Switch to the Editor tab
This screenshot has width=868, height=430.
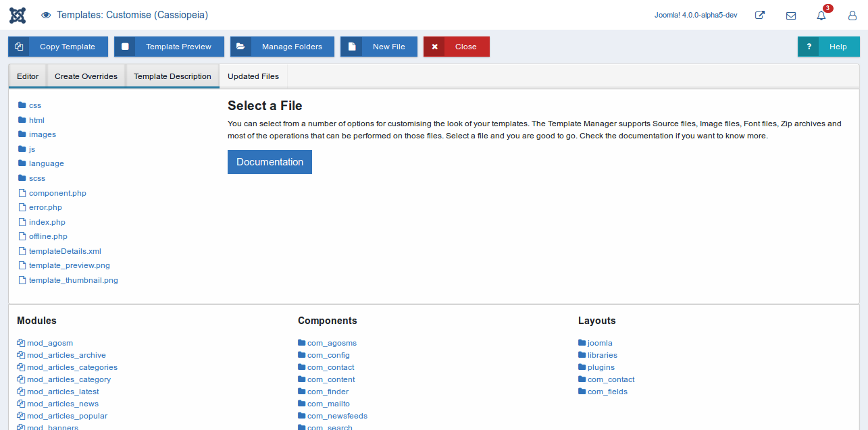[28, 76]
